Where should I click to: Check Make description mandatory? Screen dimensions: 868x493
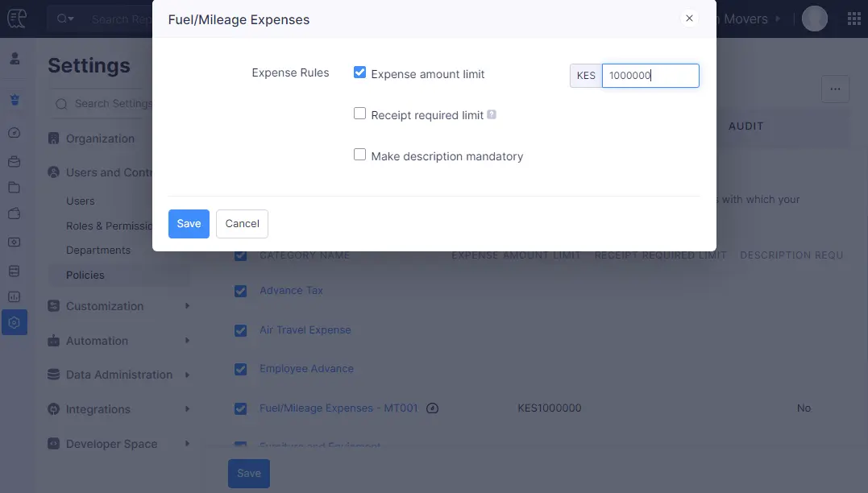click(x=359, y=154)
